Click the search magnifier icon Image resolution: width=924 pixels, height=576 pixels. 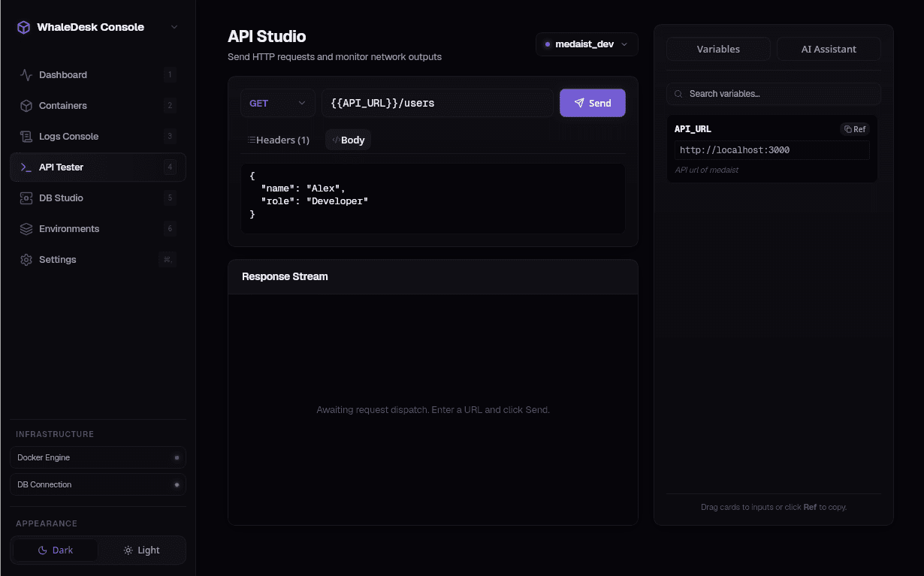click(x=678, y=94)
